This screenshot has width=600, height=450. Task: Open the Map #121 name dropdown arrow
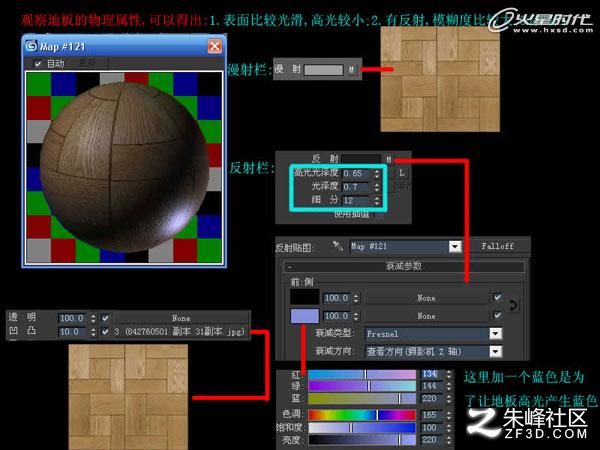pos(455,246)
